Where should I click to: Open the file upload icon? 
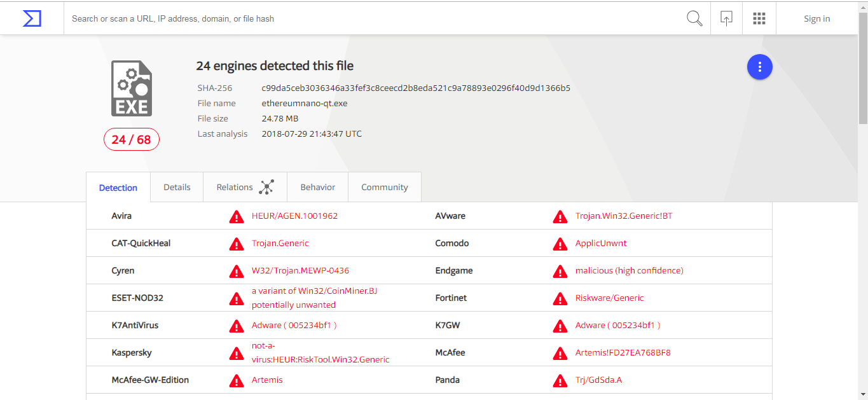tap(726, 18)
